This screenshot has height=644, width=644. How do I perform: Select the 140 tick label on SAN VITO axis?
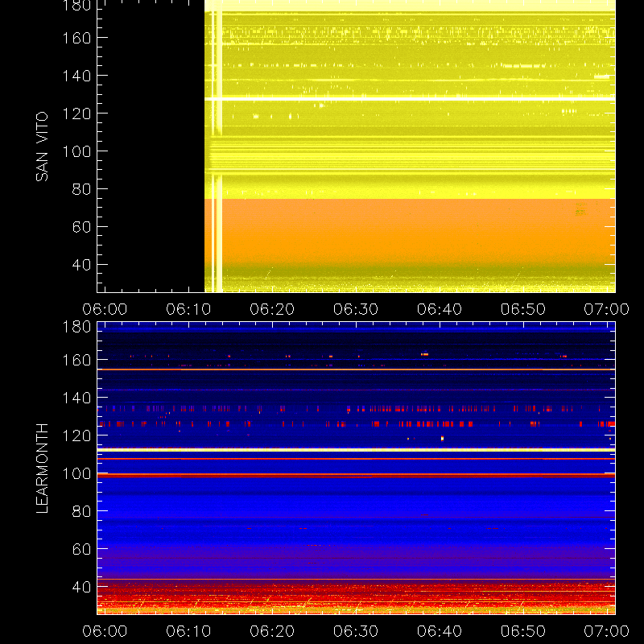click(76, 76)
